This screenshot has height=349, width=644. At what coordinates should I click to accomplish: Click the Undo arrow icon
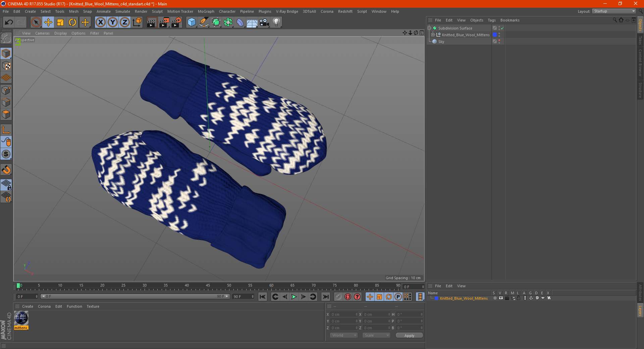click(x=9, y=22)
